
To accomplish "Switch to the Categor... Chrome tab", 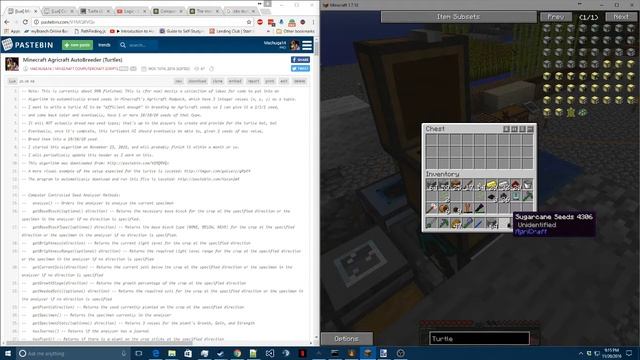I will click(167, 11).
